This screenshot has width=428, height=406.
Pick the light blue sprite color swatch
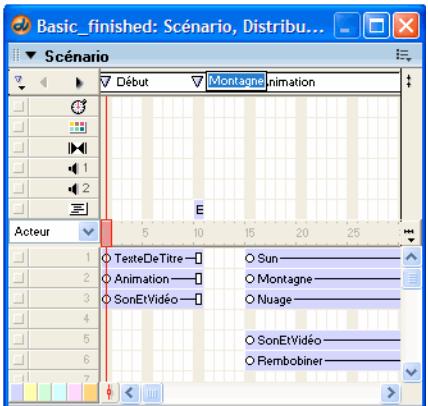(x=59, y=393)
